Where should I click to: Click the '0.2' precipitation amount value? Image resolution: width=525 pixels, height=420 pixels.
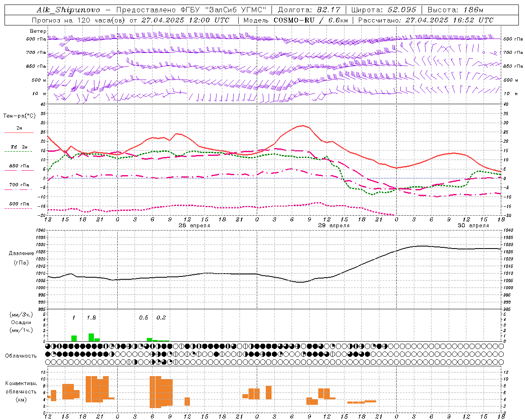click(161, 318)
